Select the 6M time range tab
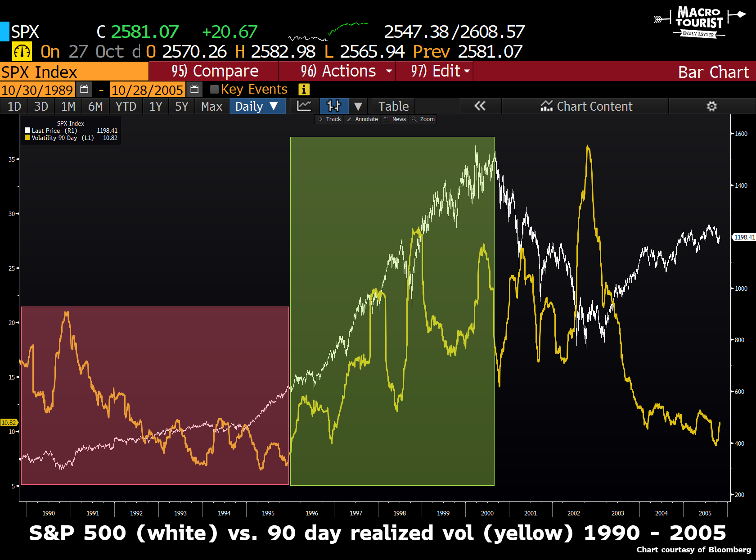Viewport: 756px width, 560px height. (95, 106)
